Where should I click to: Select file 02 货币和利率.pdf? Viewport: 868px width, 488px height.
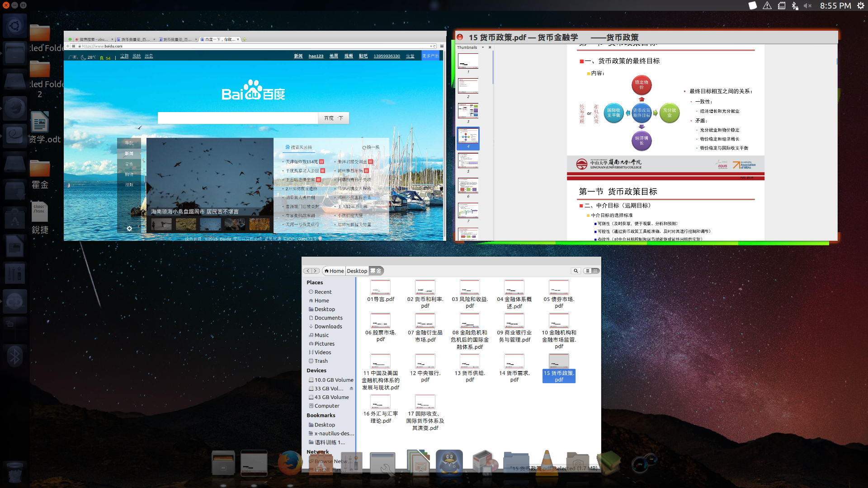425,295
